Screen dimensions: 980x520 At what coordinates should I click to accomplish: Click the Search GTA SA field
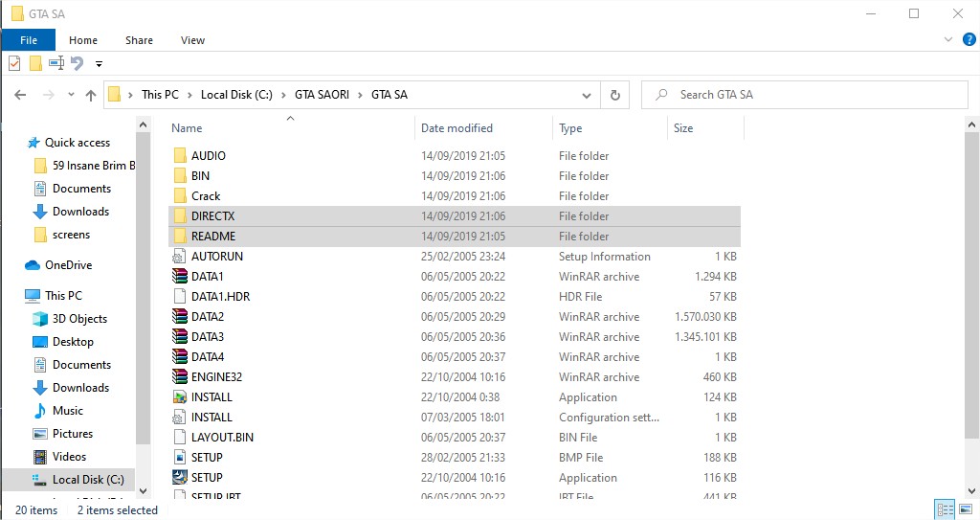point(804,95)
